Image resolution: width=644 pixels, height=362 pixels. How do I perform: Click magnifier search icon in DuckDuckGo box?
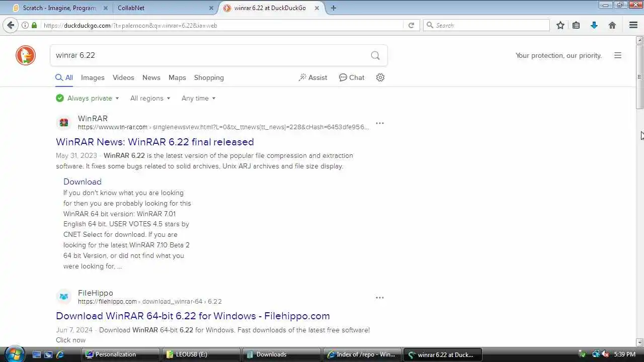[375, 55]
